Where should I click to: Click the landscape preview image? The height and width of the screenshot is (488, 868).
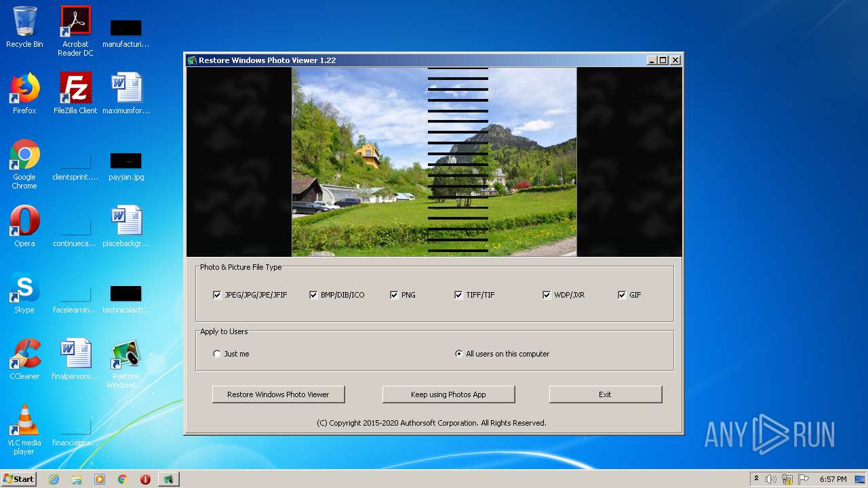coord(434,162)
